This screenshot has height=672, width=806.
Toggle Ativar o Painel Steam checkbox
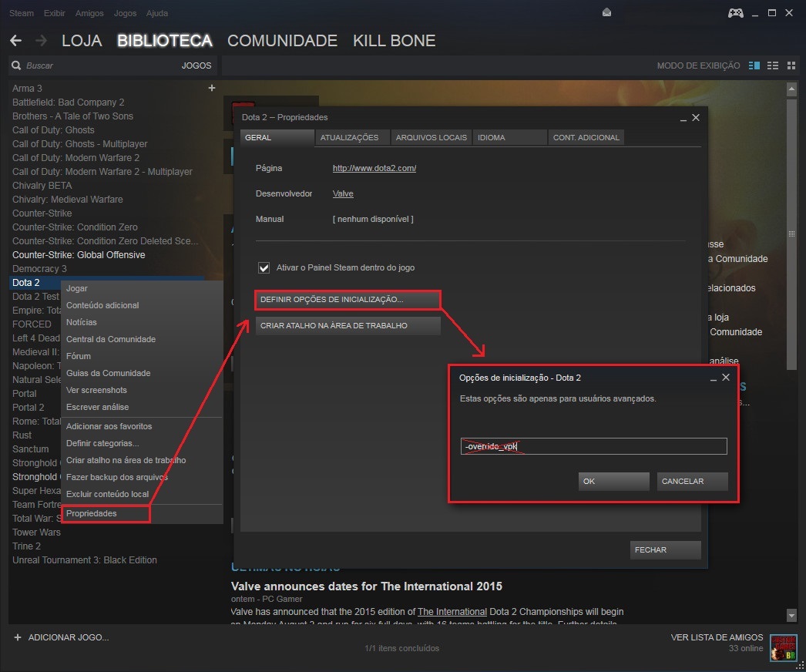coord(264,267)
